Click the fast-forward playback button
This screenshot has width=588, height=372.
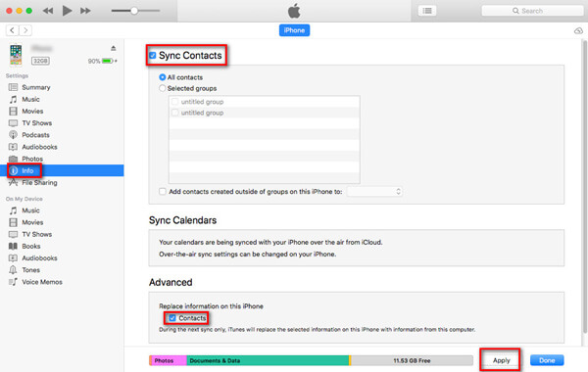click(x=85, y=11)
